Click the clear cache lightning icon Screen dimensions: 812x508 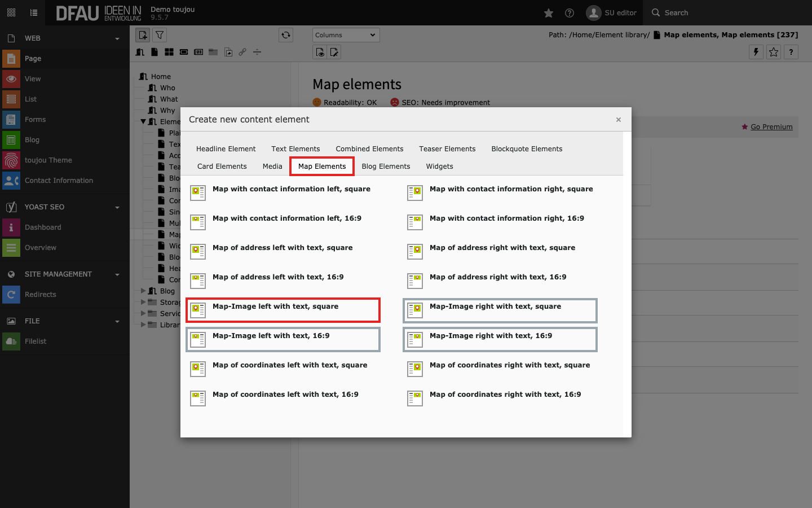pos(756,52)
